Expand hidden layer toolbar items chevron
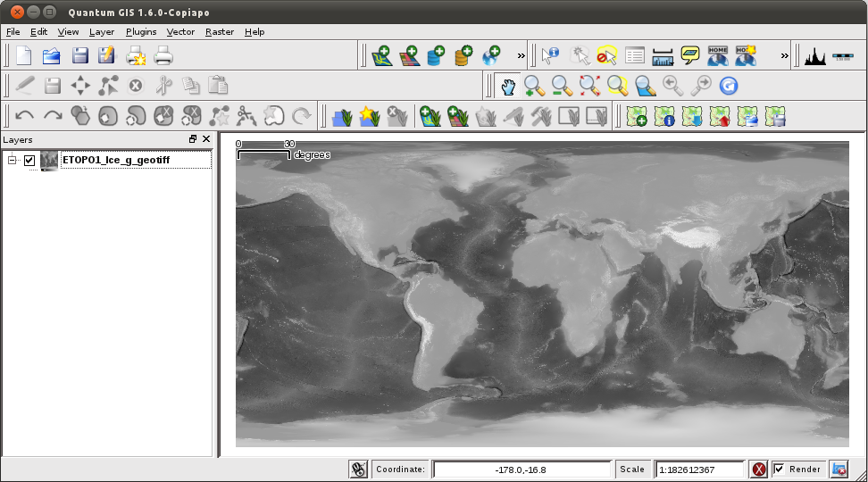Screen dimensions: 868x482 [521, 56]
